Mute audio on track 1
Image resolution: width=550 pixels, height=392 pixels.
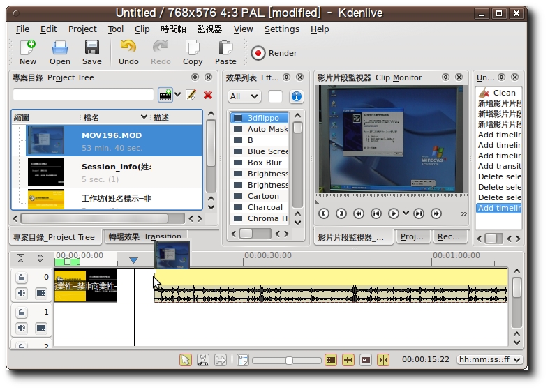[x=22, y=328]
